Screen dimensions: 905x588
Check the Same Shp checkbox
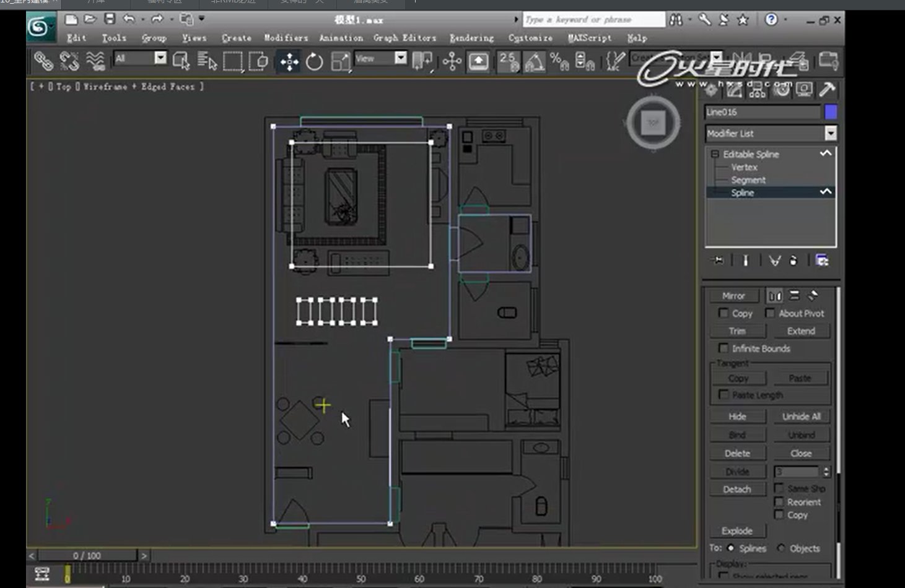pyautogui.click(x=779, y=488)
